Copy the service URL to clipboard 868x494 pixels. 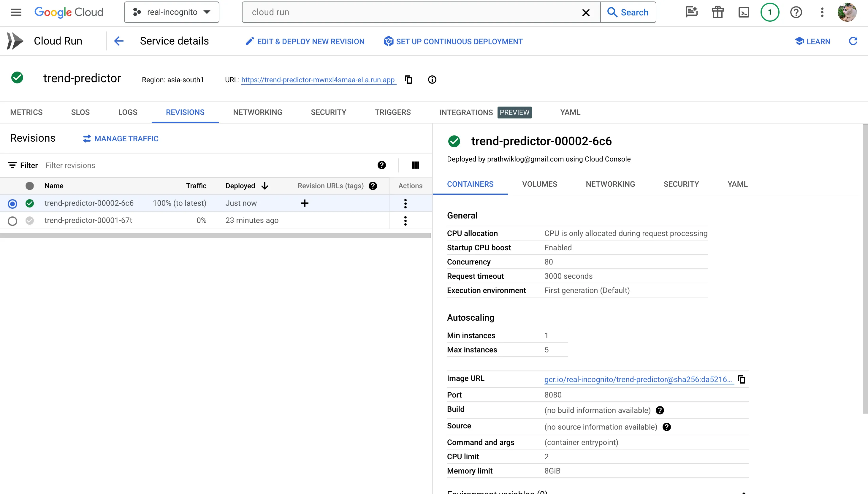pyautogui.click(x=408, y=80)
